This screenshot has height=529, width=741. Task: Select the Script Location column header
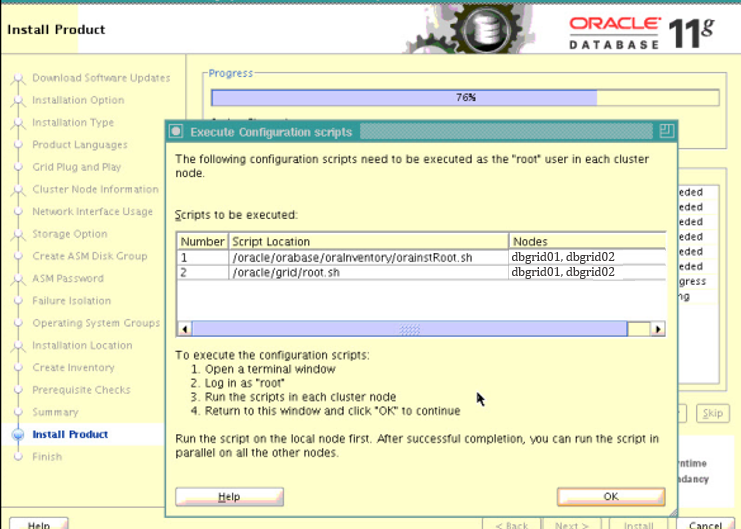[x=369, y=242]
